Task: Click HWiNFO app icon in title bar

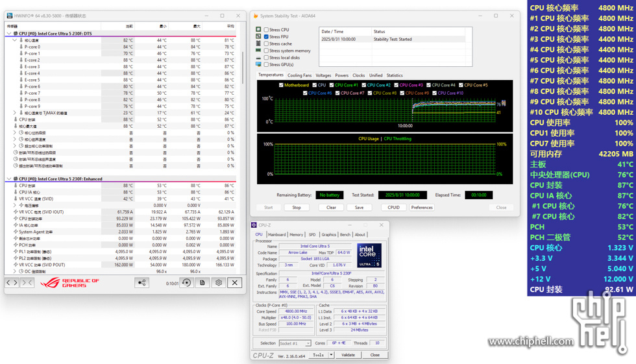Action: point(9,16)
